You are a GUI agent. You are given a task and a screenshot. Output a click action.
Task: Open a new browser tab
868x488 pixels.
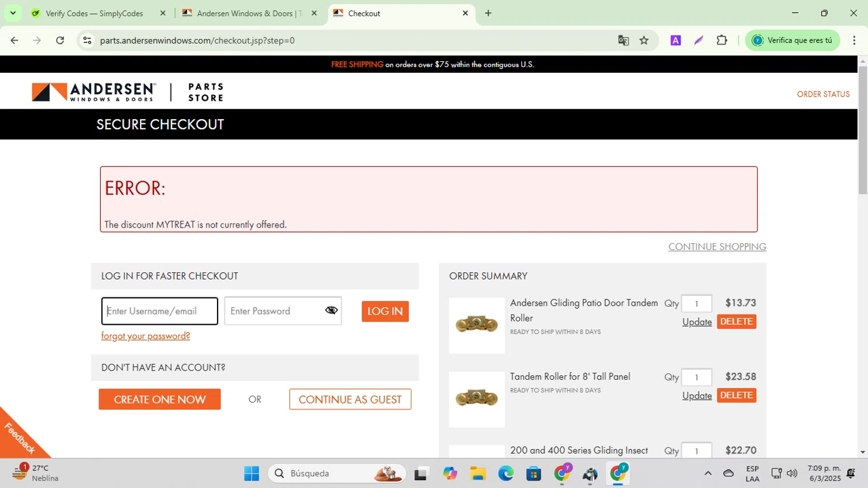[488, 13]
